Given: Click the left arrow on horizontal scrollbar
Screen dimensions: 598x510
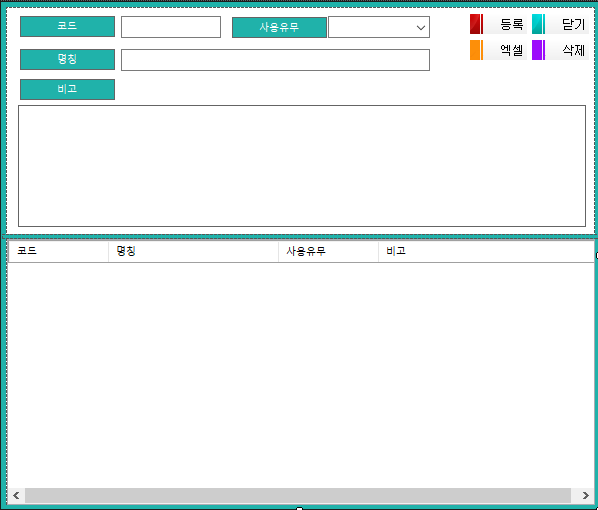Looking at the screenshot, I should pyautogui.click(x=16, y=495).
